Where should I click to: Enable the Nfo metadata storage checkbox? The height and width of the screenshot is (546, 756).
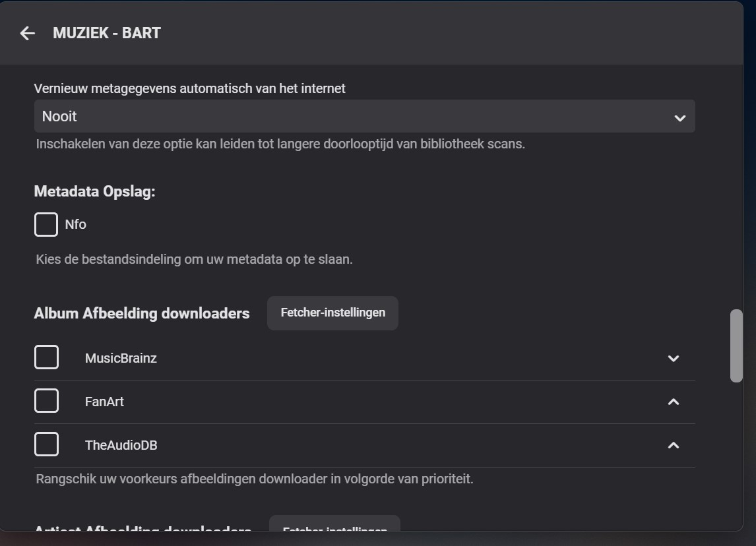(46, 224)
